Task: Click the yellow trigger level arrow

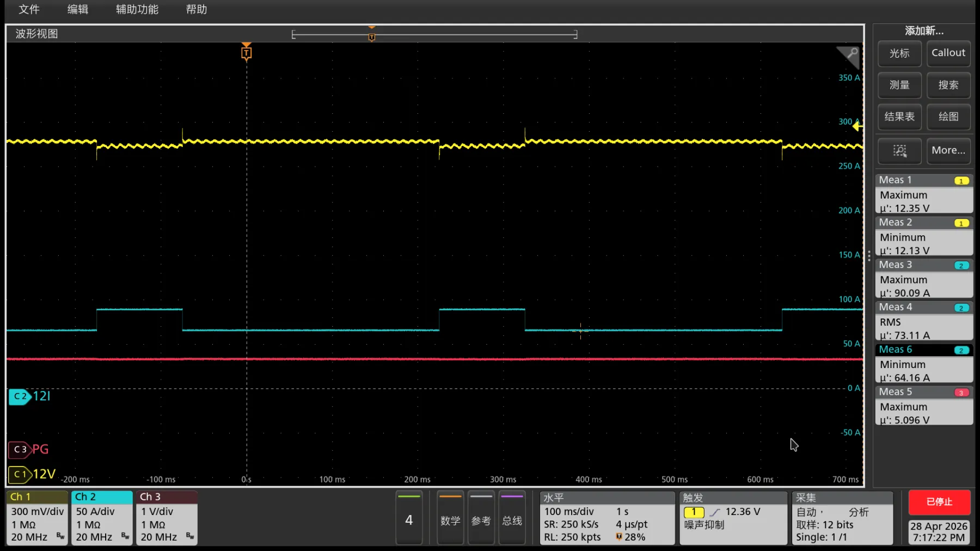Action: pos(857,126)
